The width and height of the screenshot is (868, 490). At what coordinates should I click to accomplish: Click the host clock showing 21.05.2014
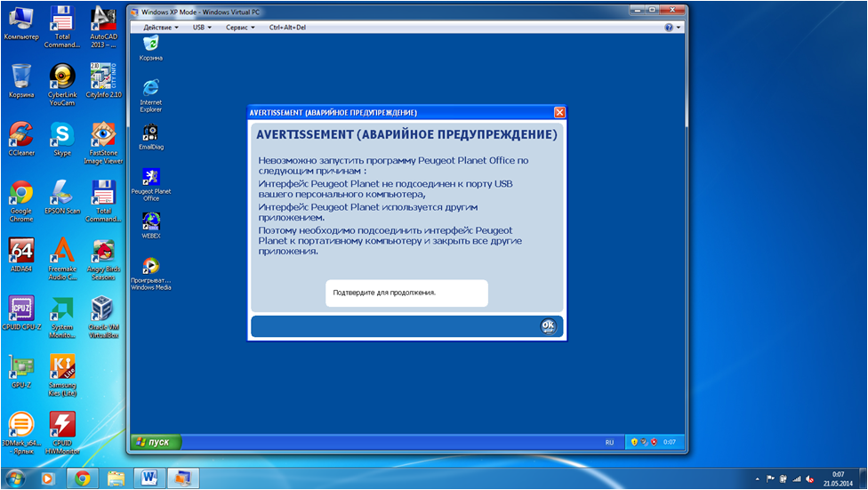(838, 479)
